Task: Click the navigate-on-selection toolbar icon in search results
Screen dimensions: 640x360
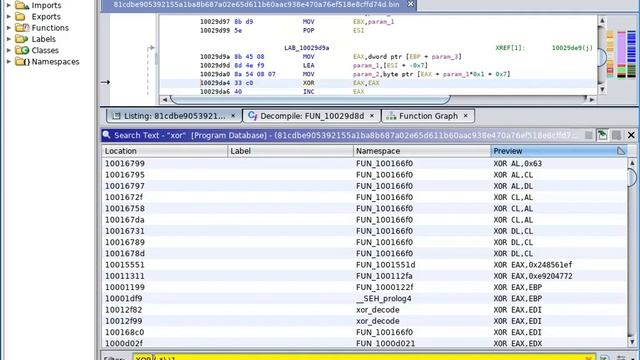Action: (x=602, y=135)
